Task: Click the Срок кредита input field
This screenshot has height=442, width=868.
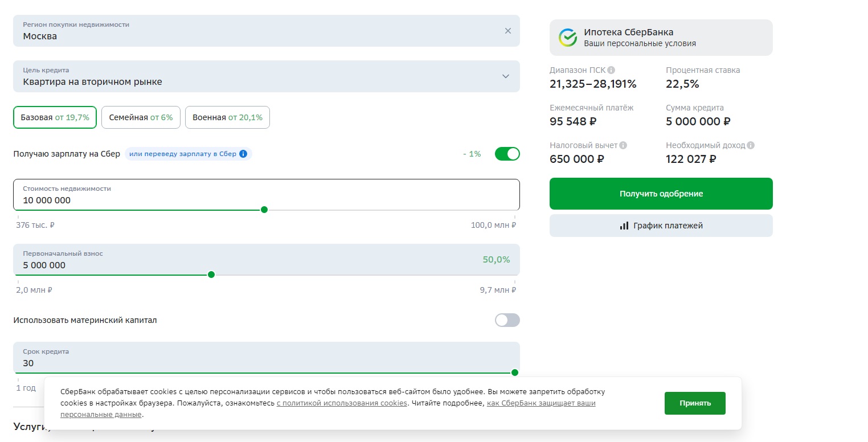Action: pyautogui.click(x=256, y=363)
